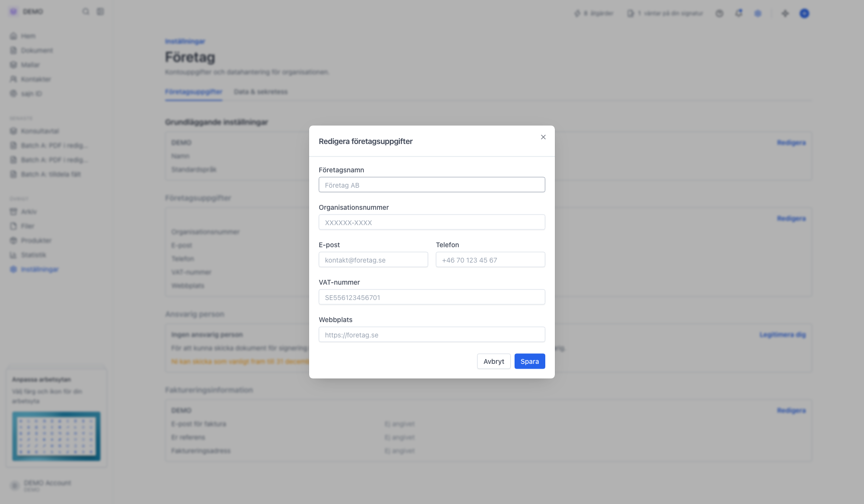The image size is (864, 504).
Task: Click the workspace theme preview thumbnail
Action: point(57,436)
